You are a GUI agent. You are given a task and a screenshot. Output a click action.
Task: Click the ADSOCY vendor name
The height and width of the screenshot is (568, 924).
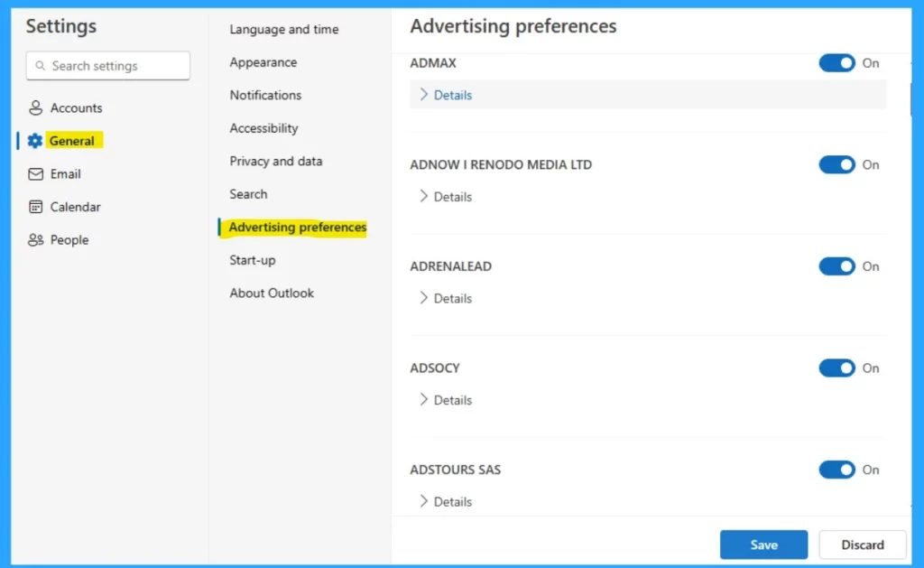click(435, 368)
